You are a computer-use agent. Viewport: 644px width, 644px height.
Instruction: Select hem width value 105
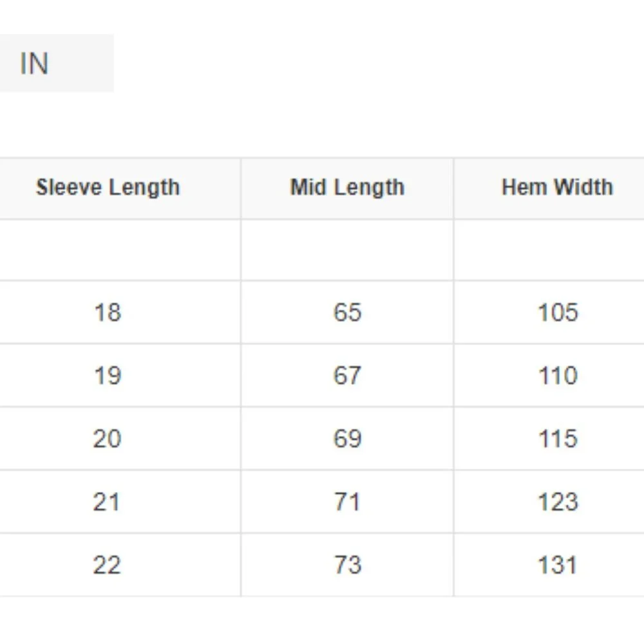pos(558,312)
